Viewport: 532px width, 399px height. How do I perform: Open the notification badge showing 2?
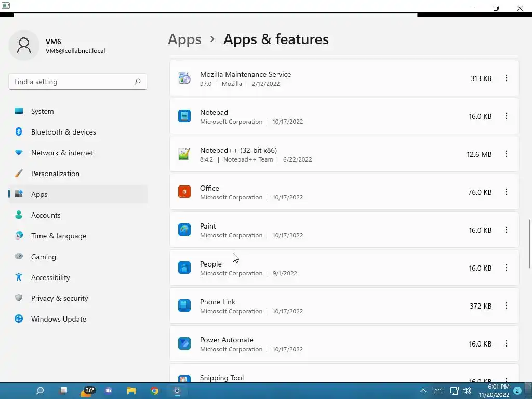coord(517,391)
